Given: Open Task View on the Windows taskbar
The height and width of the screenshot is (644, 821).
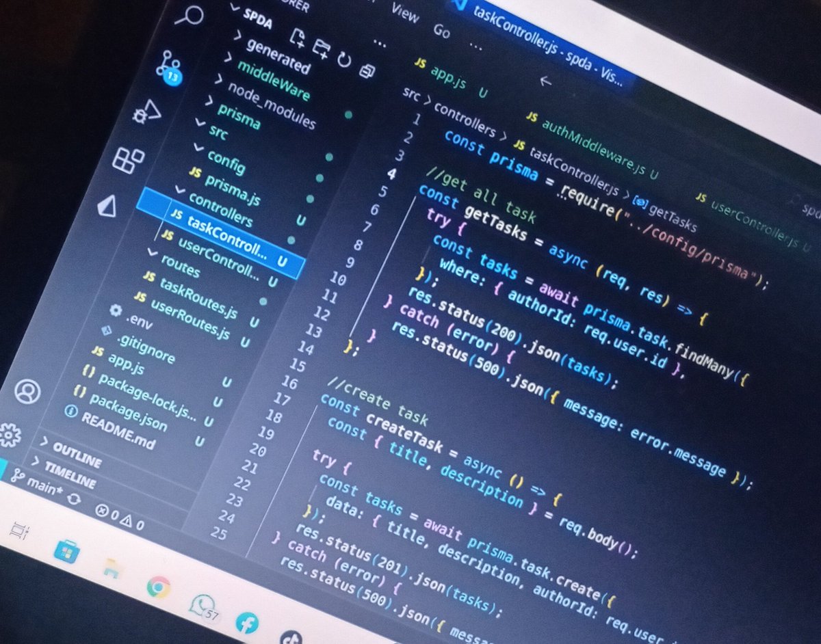Looking at the screenshot, I should click(x=18, y=531).
